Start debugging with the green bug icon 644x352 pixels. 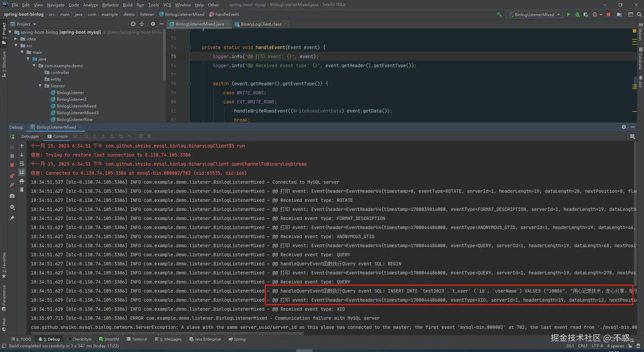(577, 14)
